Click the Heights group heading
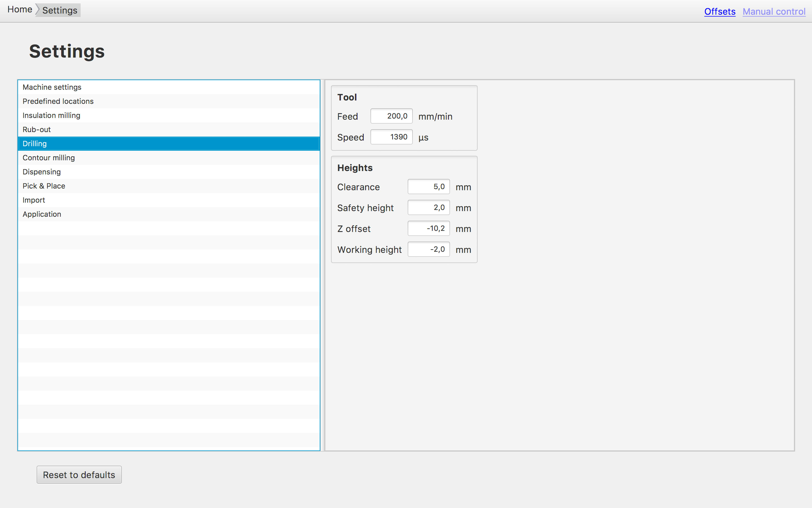The width and height of the screenshot is (812, 508). click(355, 168)
